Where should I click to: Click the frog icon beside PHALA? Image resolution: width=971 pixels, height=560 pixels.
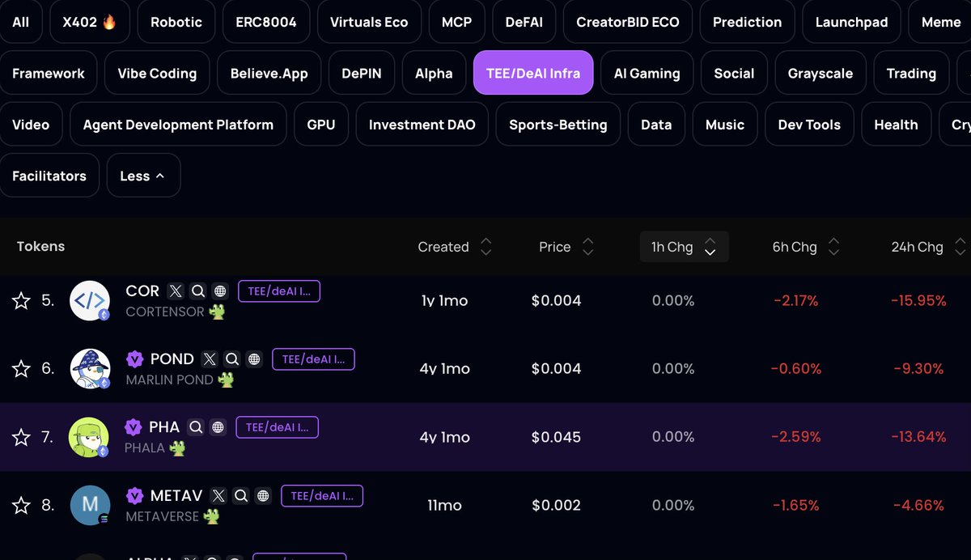tap(178, 448)
